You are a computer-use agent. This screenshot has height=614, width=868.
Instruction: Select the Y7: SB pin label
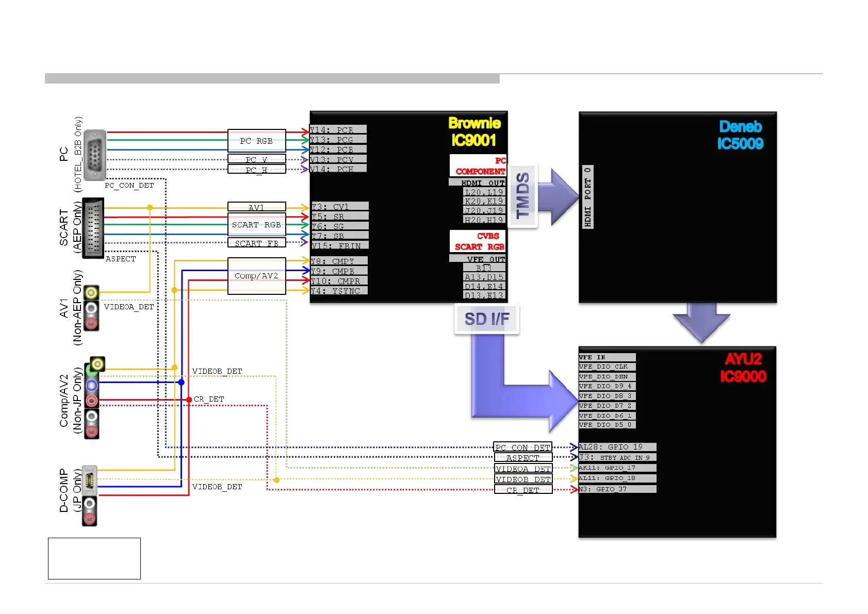coord(340,236)
